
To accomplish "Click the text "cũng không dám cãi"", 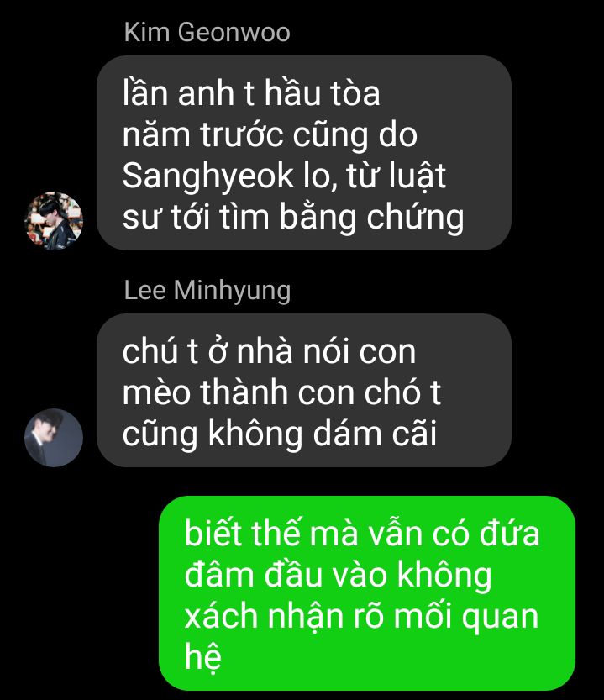I will point(280,434).
